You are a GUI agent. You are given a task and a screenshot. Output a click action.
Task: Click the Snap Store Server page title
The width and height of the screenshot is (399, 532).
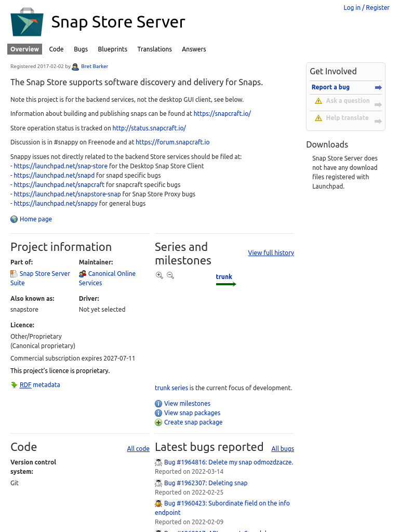pos(118,22)
